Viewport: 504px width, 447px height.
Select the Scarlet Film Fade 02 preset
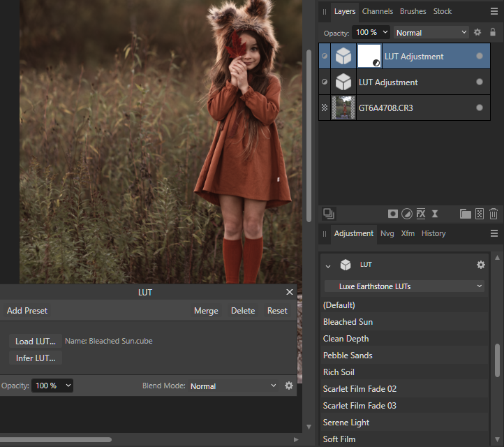click(x=360, y=389)
